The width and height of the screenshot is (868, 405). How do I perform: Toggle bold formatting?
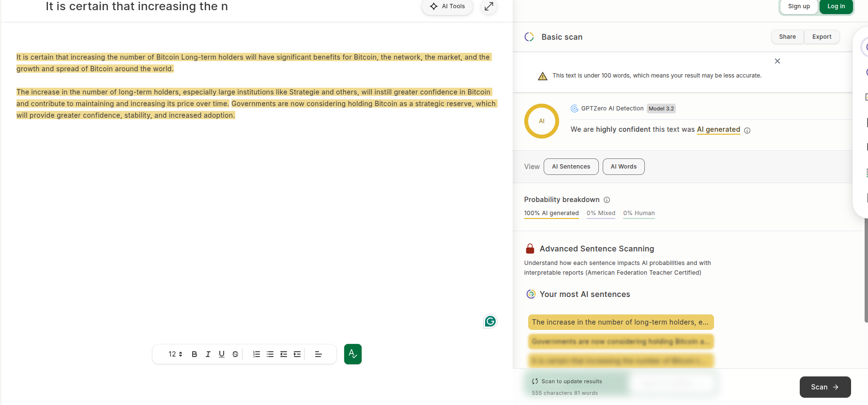point(194,354)
